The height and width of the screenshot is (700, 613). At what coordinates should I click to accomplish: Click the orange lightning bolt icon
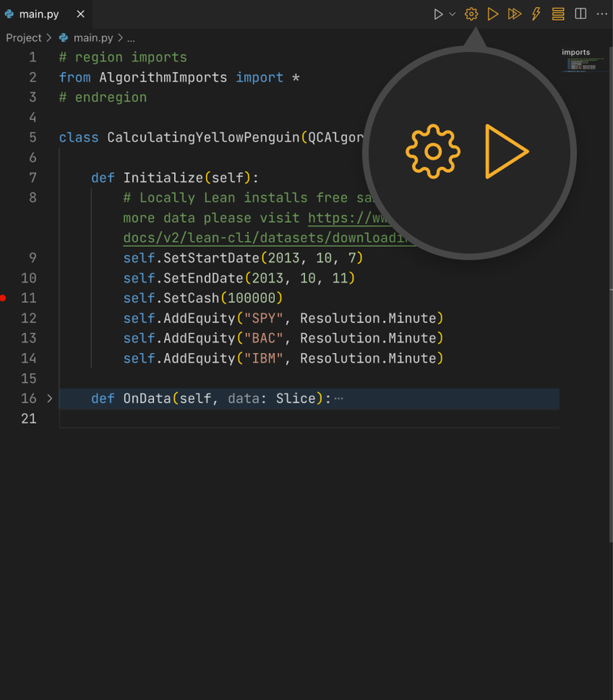pos(536,14)
